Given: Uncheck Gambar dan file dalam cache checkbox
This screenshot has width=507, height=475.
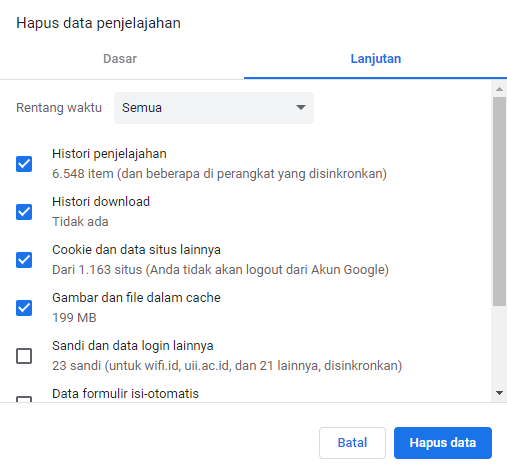Looking at the screenshot, I should [24, 308].
